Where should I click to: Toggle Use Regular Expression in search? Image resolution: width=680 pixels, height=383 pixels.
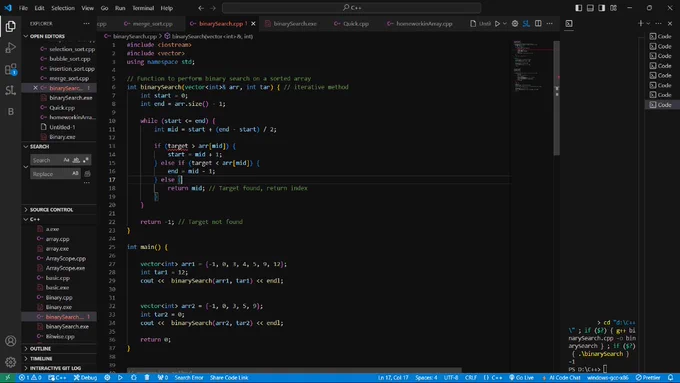(86, 160)
